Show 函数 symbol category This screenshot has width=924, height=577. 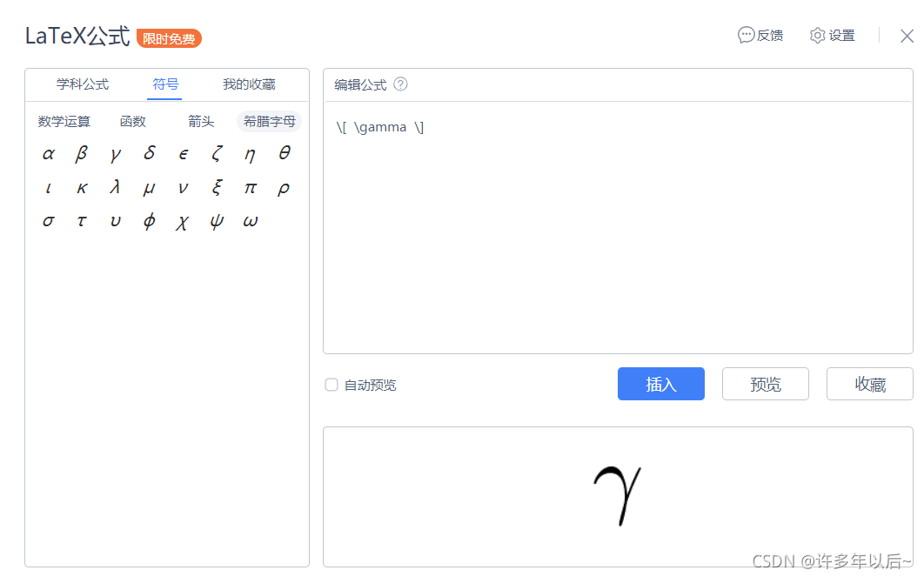[x=132, y=122]
